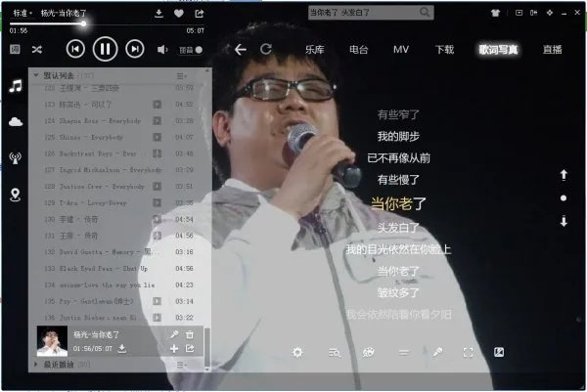The height and width of the screenshot is (392, 587).
Task: Select track 133 Black Eyed Peas - Shut Up
Action: tap(118, 269)
